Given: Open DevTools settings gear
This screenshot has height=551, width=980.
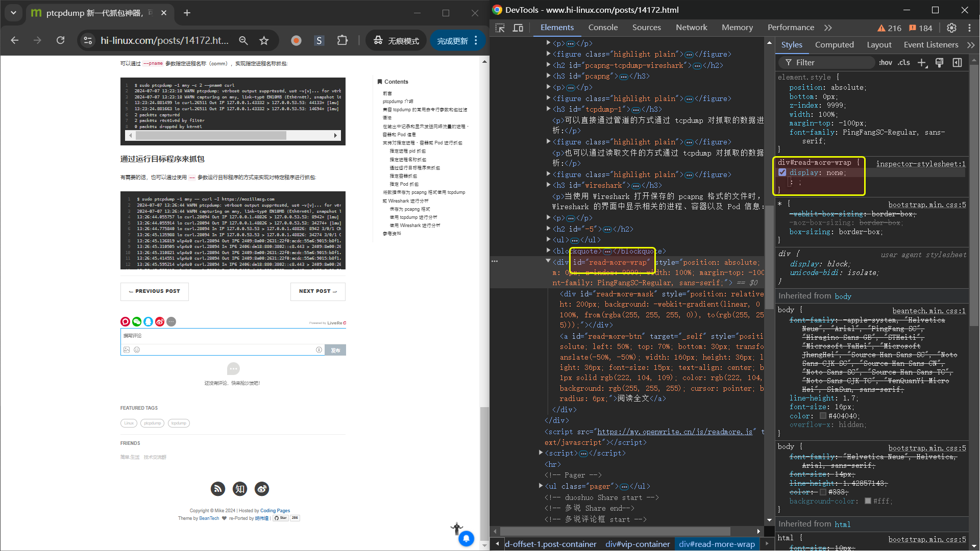Looking at the screenshot, I should click(951, 28).
